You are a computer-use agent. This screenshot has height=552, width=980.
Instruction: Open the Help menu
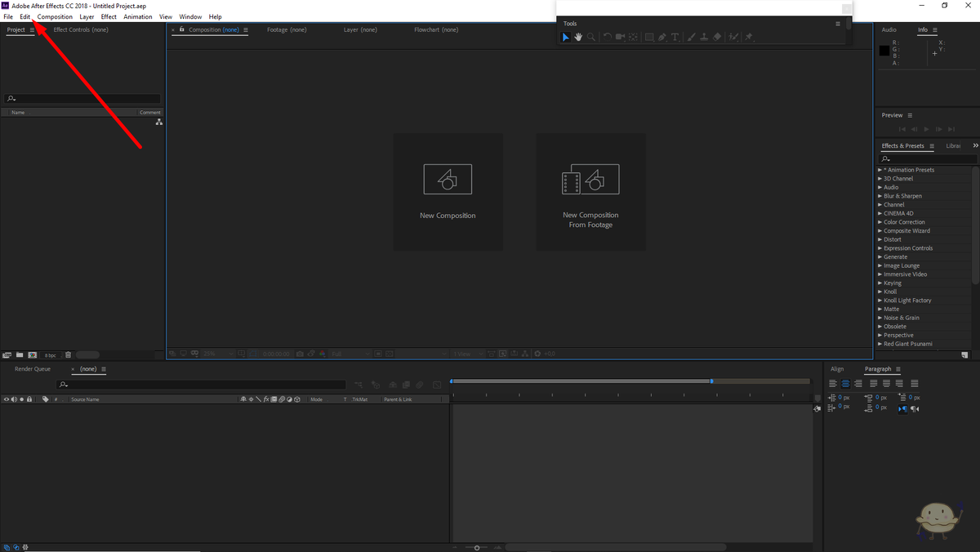(215, 16)
